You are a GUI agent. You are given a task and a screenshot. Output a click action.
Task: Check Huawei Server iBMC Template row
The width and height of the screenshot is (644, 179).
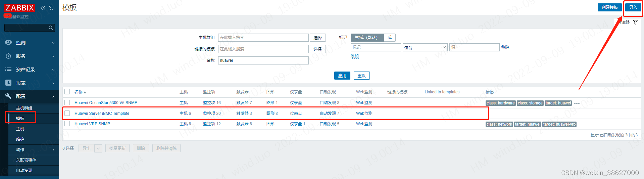click(x=67, y=113)
